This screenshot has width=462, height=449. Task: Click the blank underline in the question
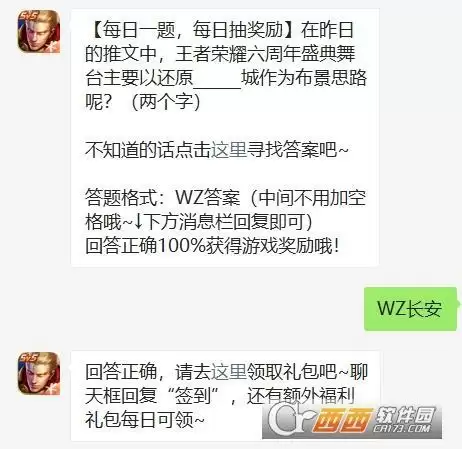coord(217,80)
